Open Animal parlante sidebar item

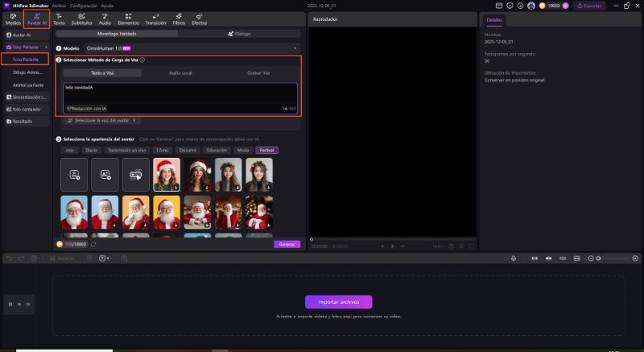coord(28,85)
